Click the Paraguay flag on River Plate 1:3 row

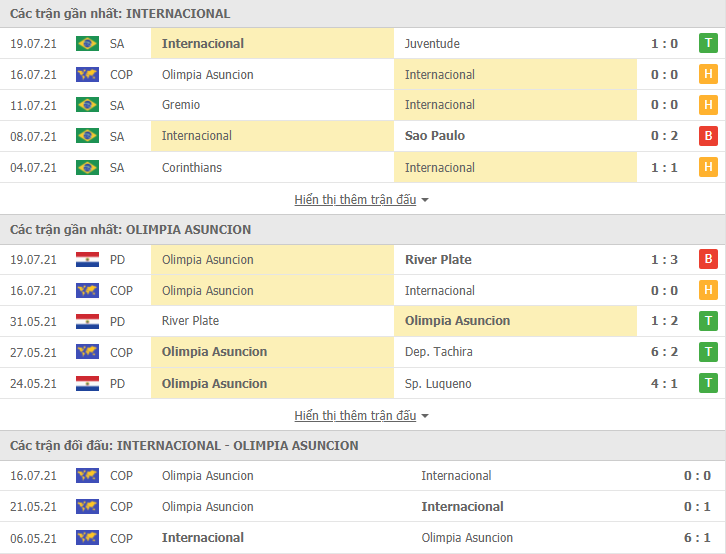point(87,259)
